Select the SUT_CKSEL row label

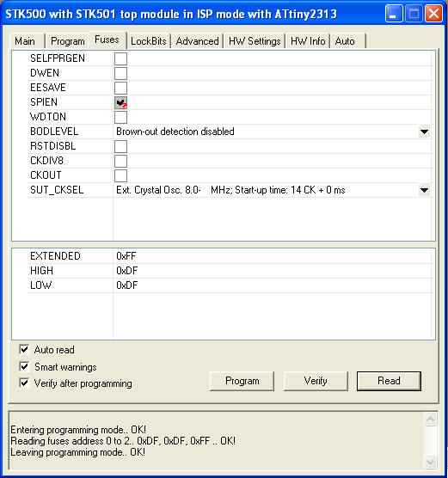point(57,190)
